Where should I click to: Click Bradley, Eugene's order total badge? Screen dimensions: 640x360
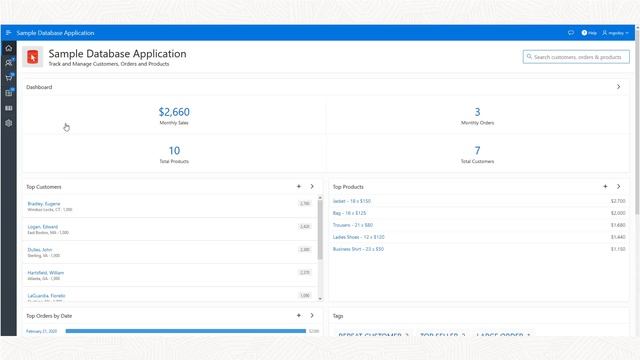point(305,203)
